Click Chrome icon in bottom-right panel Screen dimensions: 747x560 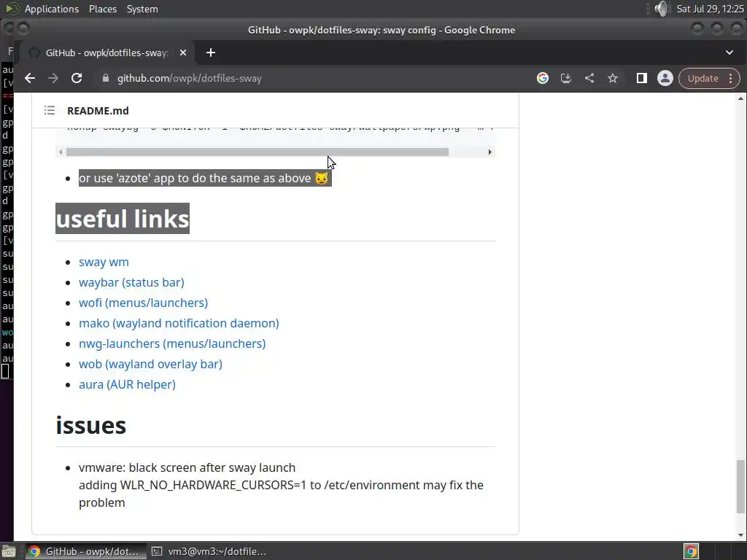[x=691, y=551]
